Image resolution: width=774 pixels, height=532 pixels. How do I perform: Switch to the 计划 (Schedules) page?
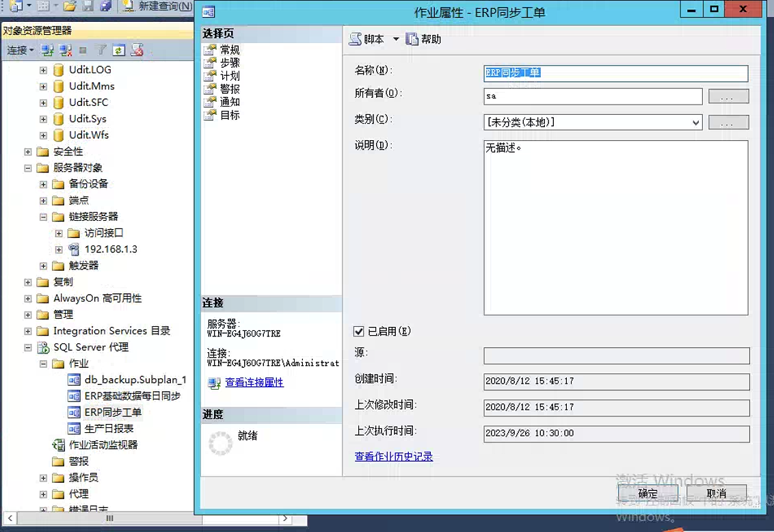click(x=230, y=75)
